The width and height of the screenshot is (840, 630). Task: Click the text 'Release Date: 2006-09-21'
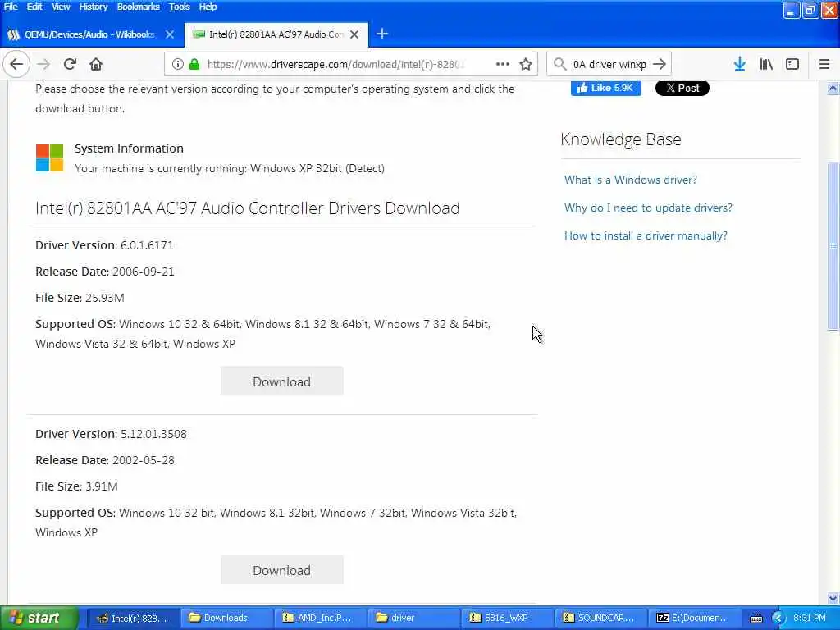coord(105,272)
